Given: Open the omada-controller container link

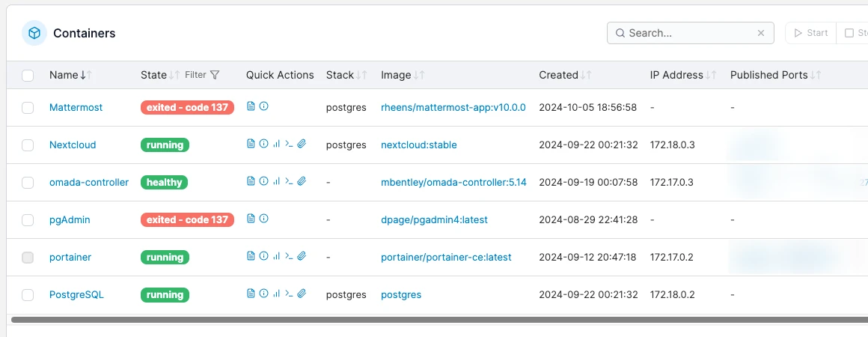Looking at the screenshot, I should tap(88, 182).
